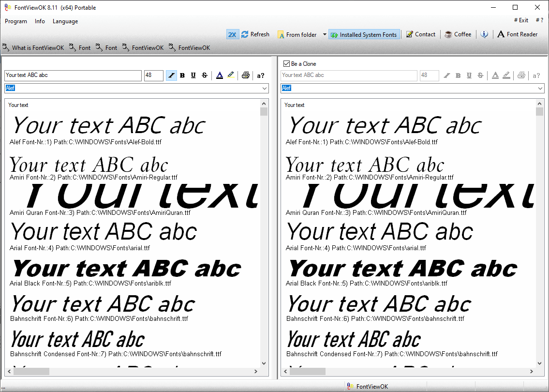Click the blue info icon

[x=484, y=34]
